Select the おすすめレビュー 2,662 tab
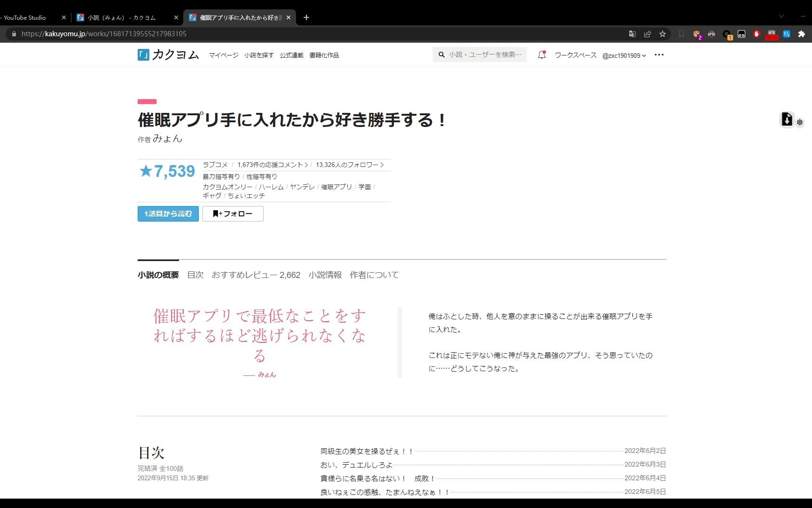Image resolution: width=812 pixels, height=508 pixels. [256, 275]
